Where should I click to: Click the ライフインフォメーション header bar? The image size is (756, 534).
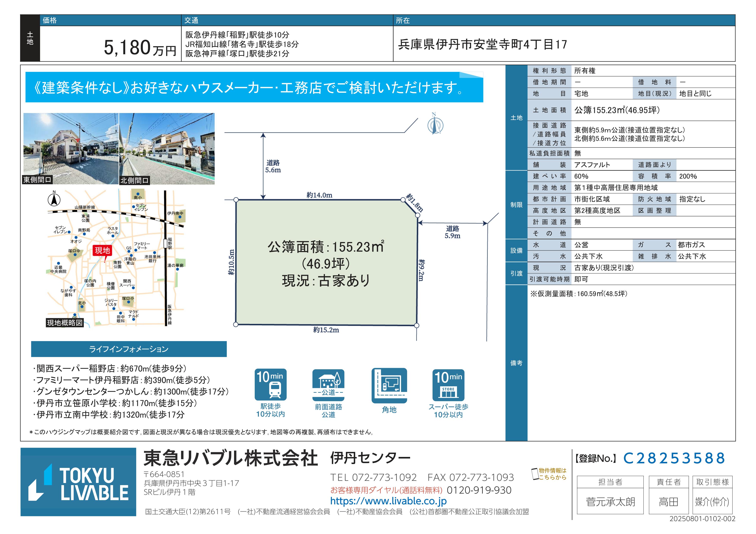point(129,349)
